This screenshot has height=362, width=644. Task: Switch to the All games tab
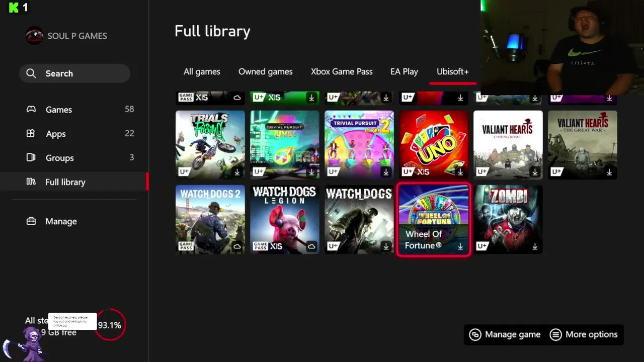click(202, 72)
